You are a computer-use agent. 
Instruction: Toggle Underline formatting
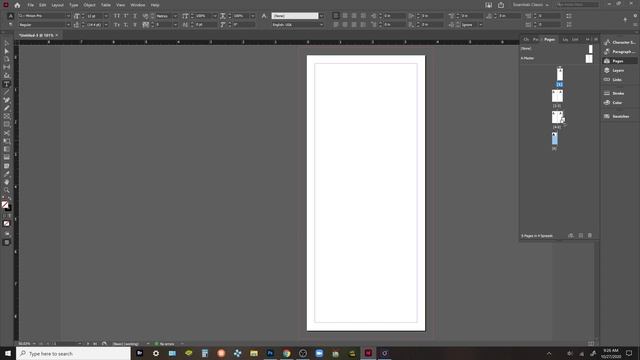point(135,16)
